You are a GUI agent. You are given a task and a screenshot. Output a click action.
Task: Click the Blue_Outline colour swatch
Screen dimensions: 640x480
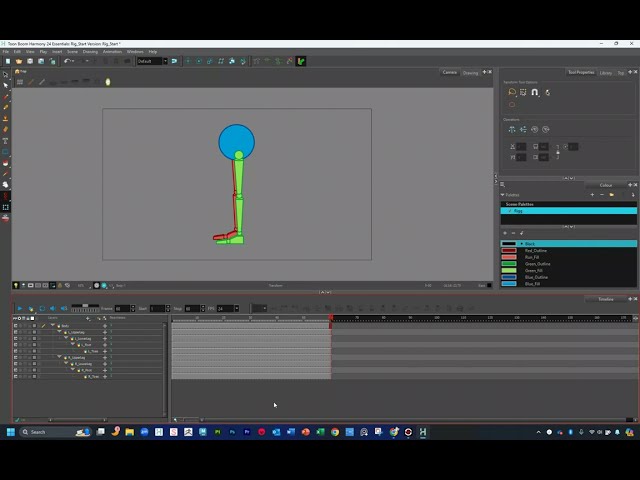tap(509, 277)
